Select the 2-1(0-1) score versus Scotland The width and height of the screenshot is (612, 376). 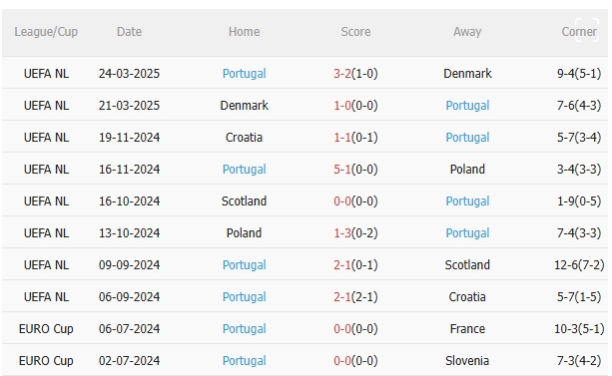click(356, 265)
